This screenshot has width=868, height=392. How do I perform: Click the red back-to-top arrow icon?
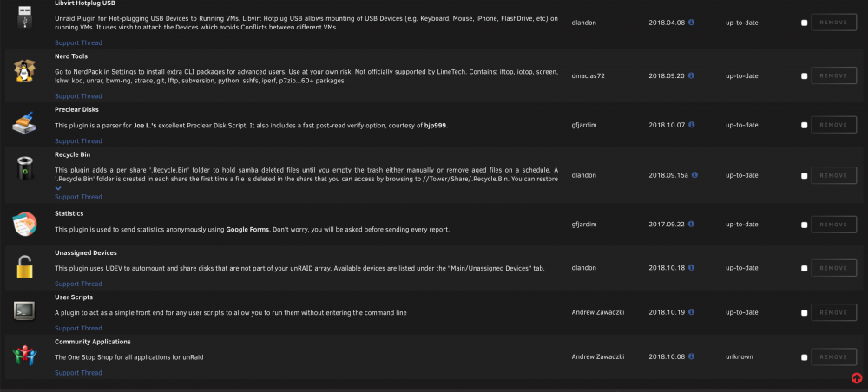[x=857, y=378]
